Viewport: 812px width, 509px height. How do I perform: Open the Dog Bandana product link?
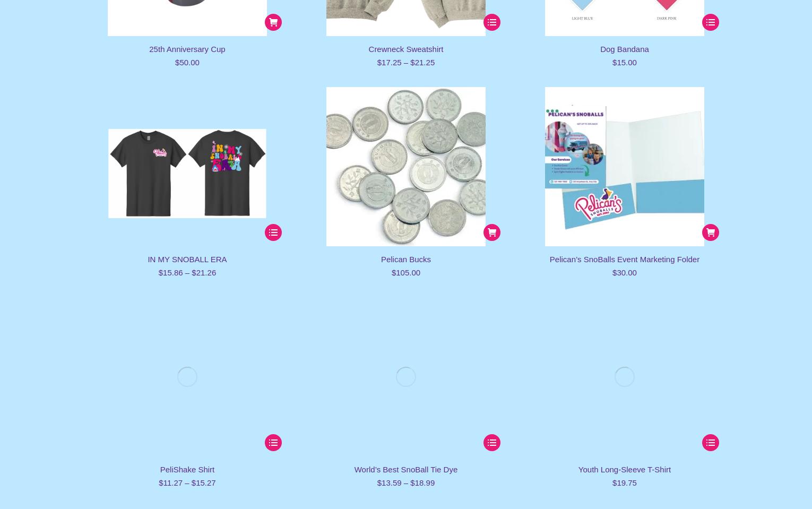(x=624, y=49)
